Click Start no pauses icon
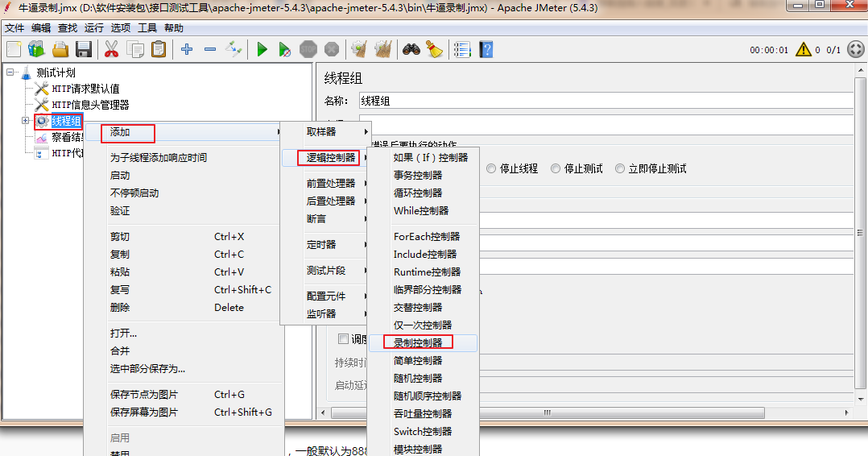This screenshot has width=868, height=456. point(285,50)
